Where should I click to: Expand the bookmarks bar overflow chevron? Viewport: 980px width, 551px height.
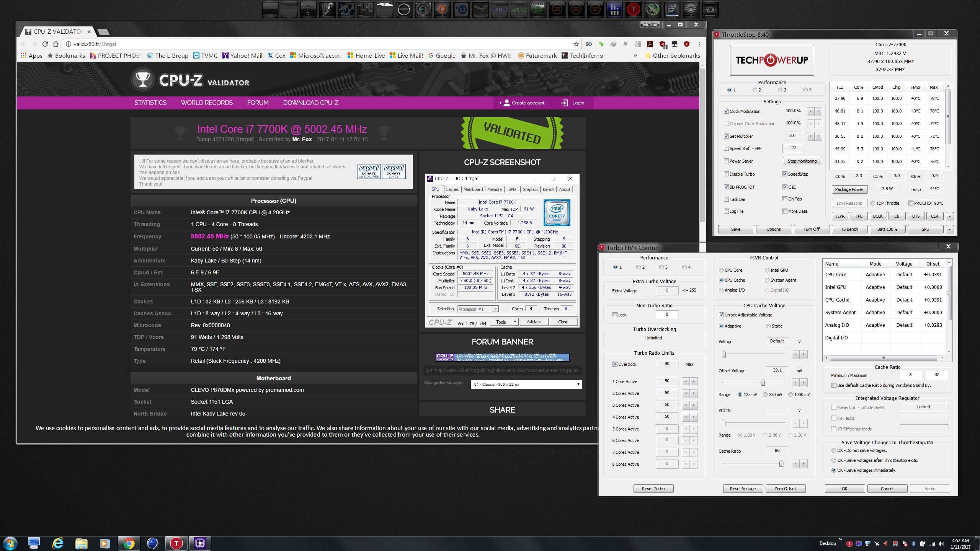pos(635,55)
